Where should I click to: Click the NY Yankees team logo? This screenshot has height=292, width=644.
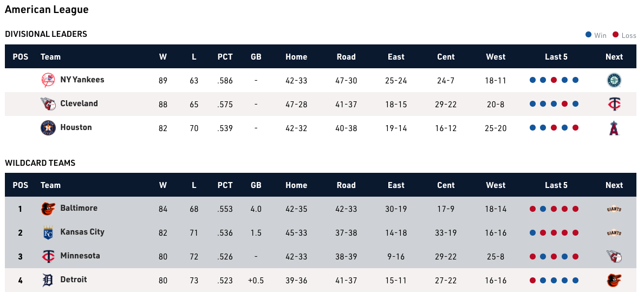(48, 80)
